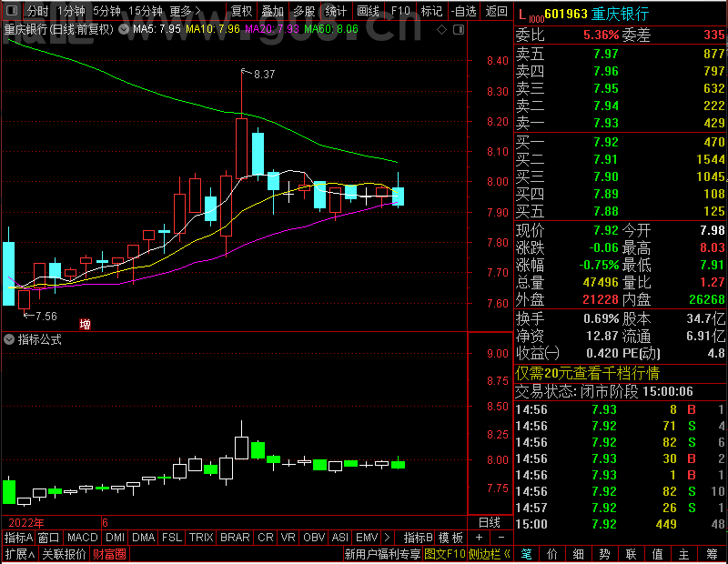Switch indicator to TRIX

(201, 538)
